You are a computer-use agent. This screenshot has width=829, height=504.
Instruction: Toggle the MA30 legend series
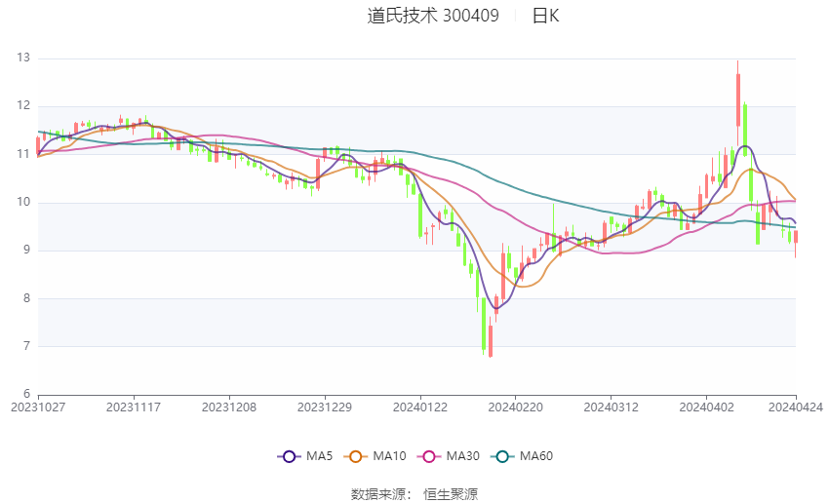click(x=449, y=456)
